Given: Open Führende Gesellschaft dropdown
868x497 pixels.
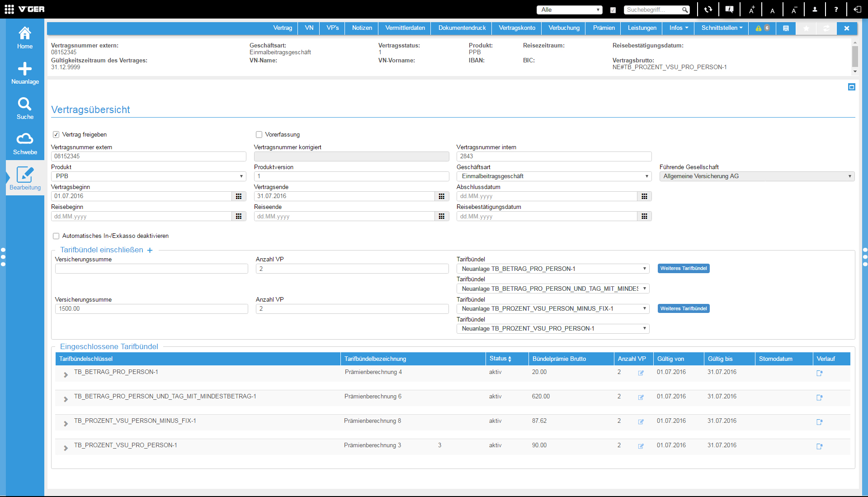Looking at the screenshot, I should tap(757, 176).
